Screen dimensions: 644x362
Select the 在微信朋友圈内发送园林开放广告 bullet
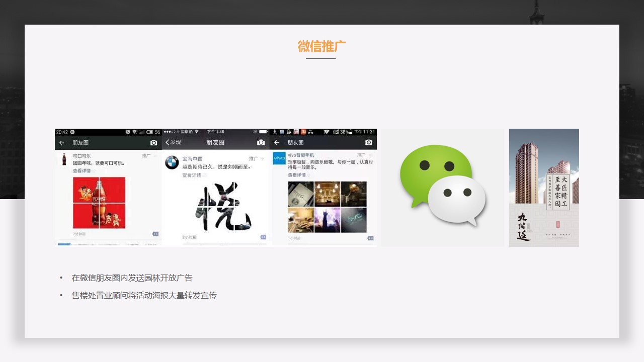tap(132, 278)
